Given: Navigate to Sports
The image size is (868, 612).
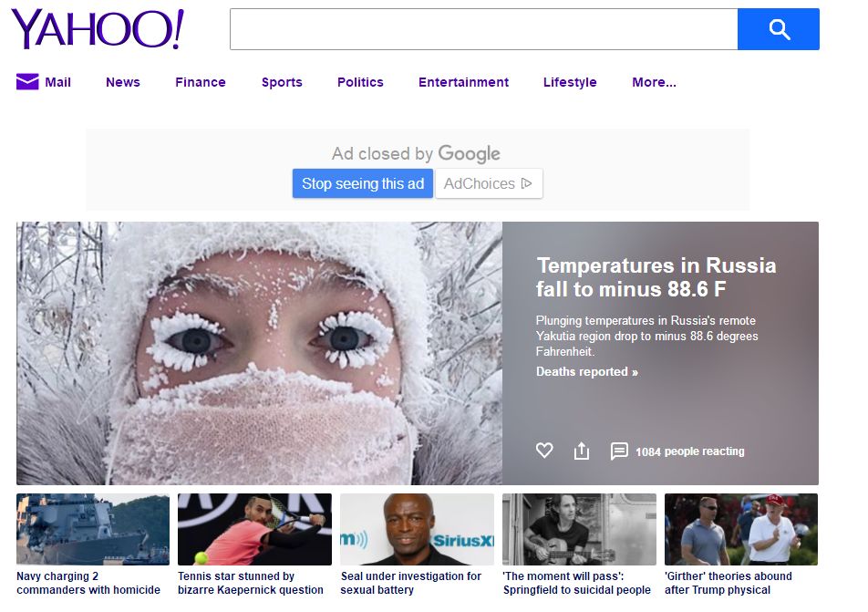Looking at the screenshot, I should (x=282, y=82).
